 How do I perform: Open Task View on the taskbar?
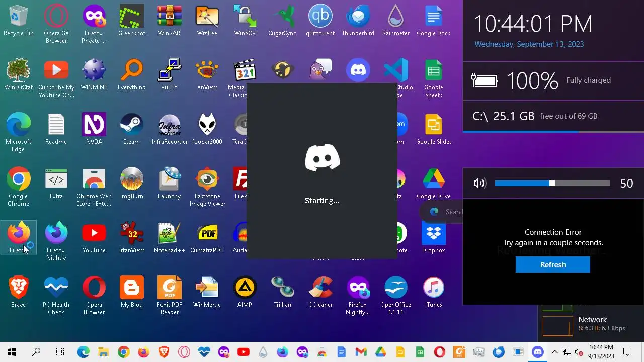coord(60,352)
